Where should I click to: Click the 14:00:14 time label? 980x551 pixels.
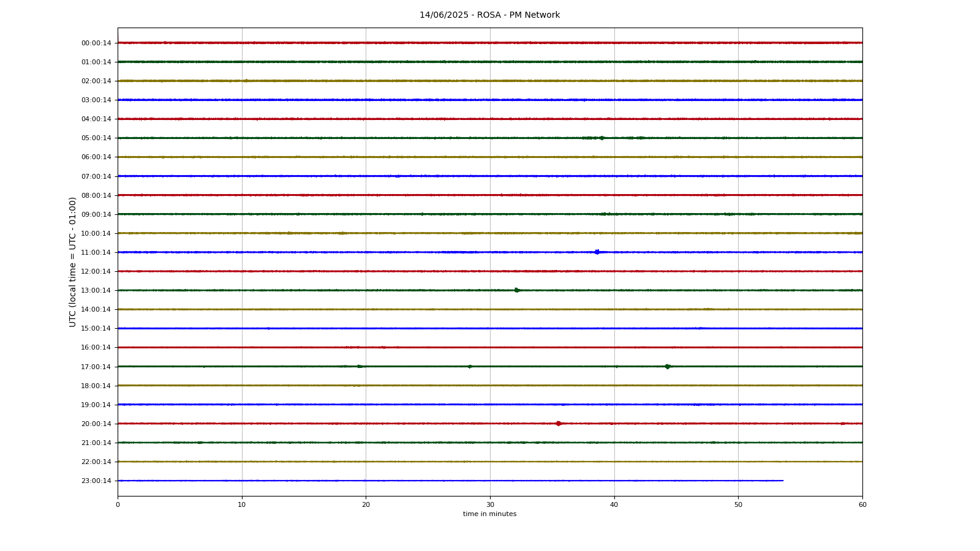(96, 309)
